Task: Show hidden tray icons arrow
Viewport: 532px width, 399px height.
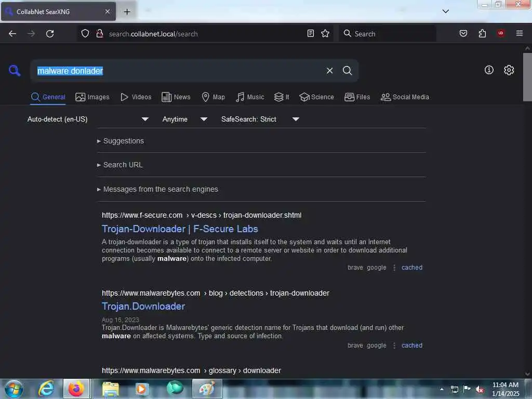Action: click(442, 389)
